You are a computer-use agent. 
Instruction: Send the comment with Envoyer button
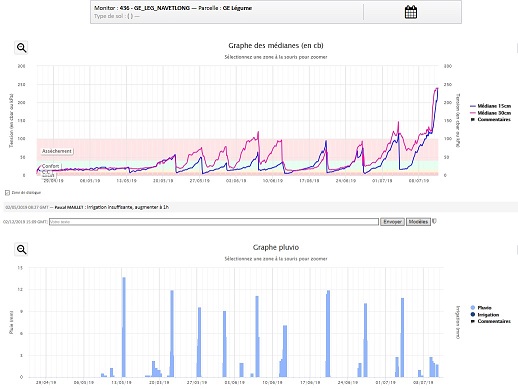(x=392, y=222)
